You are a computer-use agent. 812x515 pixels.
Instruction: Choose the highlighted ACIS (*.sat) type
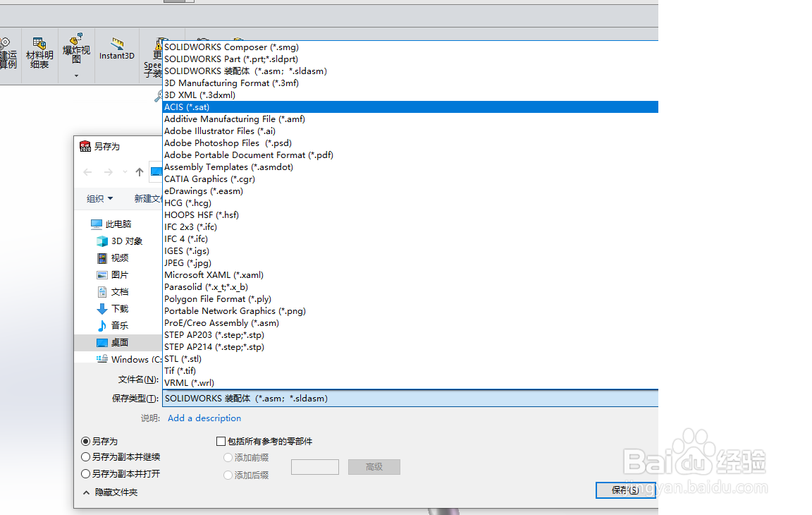(x=410, y=107)
